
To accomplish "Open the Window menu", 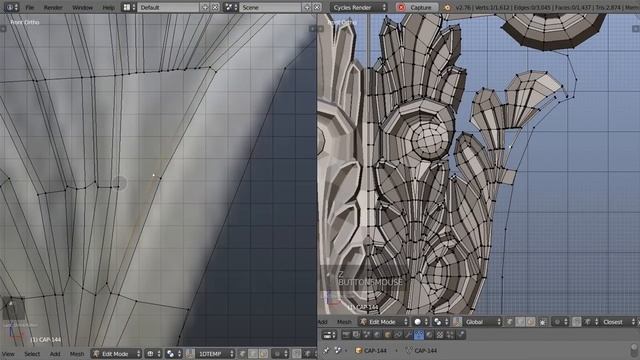I will coord(82,7).
